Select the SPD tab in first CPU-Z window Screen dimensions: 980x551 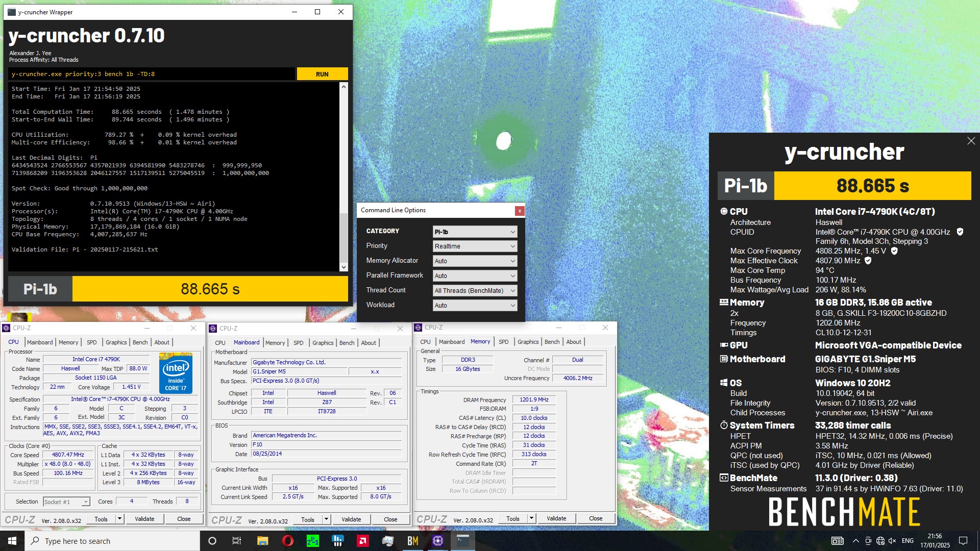coord(92,342)
